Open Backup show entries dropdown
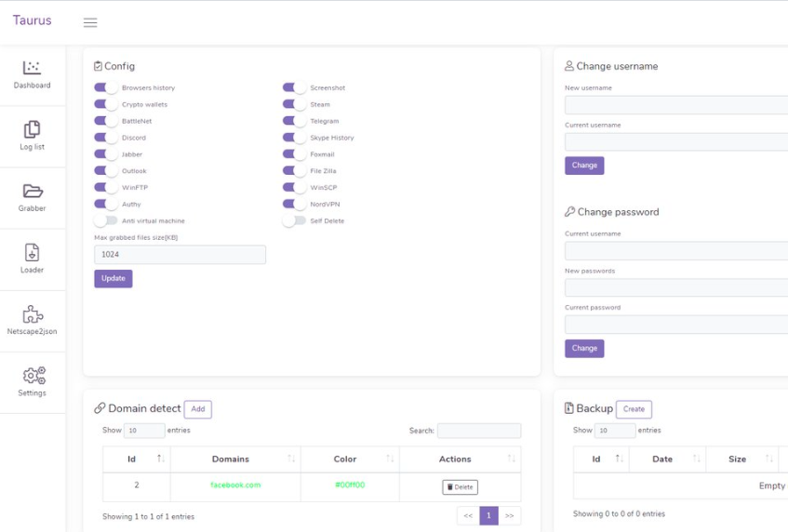The image size is (788, 532). point(615,431)
